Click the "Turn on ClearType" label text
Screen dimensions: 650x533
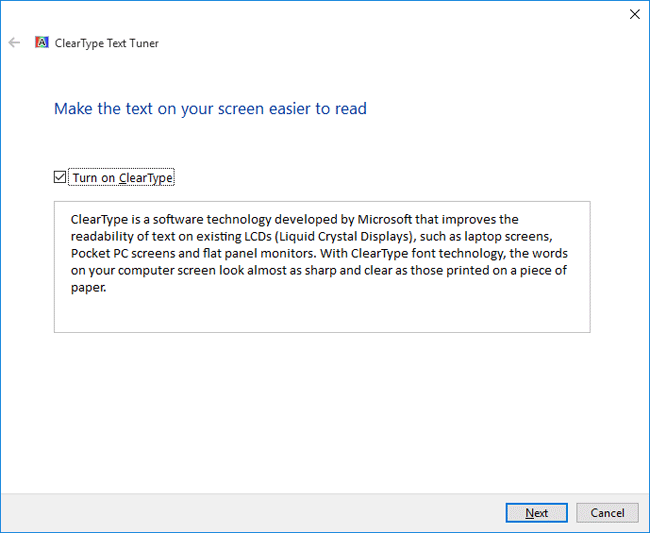(122, 178)
